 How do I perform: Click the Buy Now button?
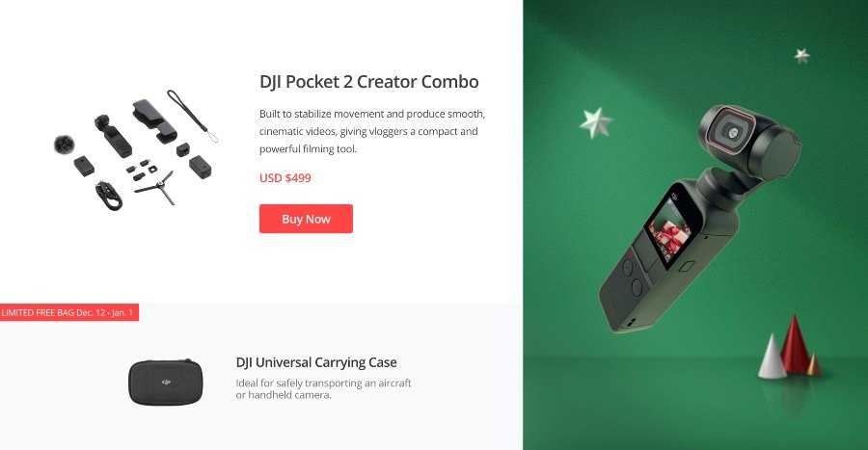306,219
